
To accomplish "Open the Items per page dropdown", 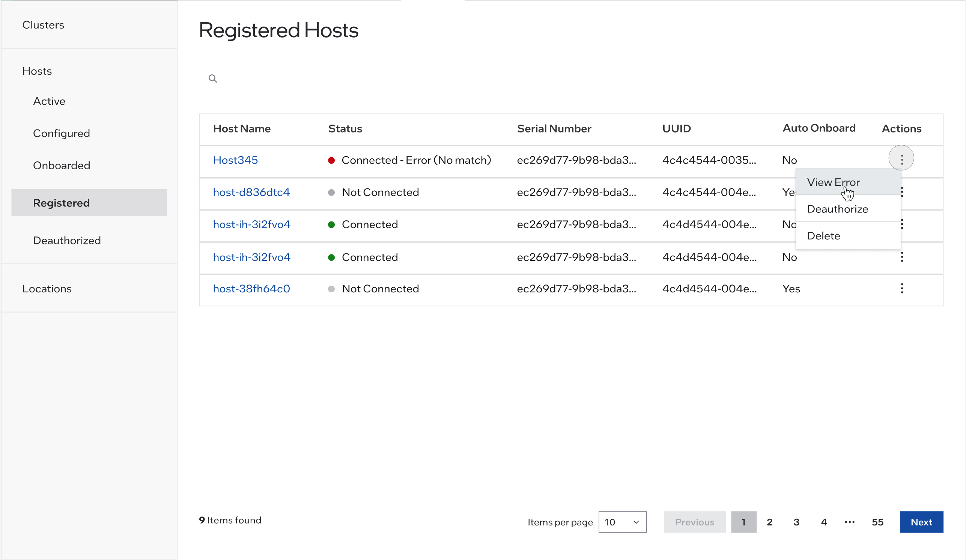I will (622, 522).
